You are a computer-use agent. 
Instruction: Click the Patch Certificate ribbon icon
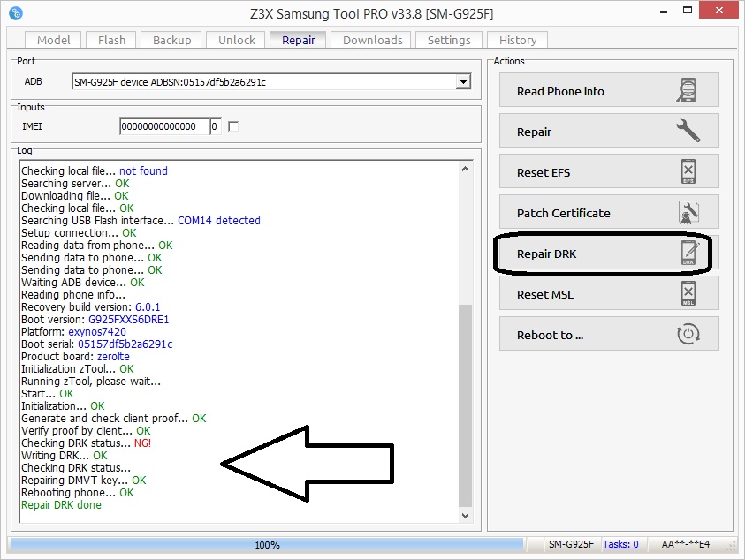pyautogui.click(x=688, y=212)
